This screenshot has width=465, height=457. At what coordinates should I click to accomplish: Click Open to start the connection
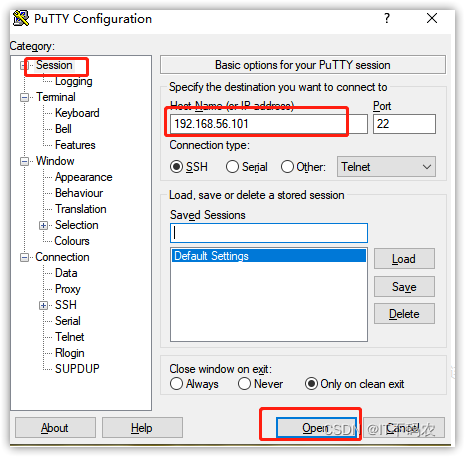pyautogui.click(x=316, y=428)
